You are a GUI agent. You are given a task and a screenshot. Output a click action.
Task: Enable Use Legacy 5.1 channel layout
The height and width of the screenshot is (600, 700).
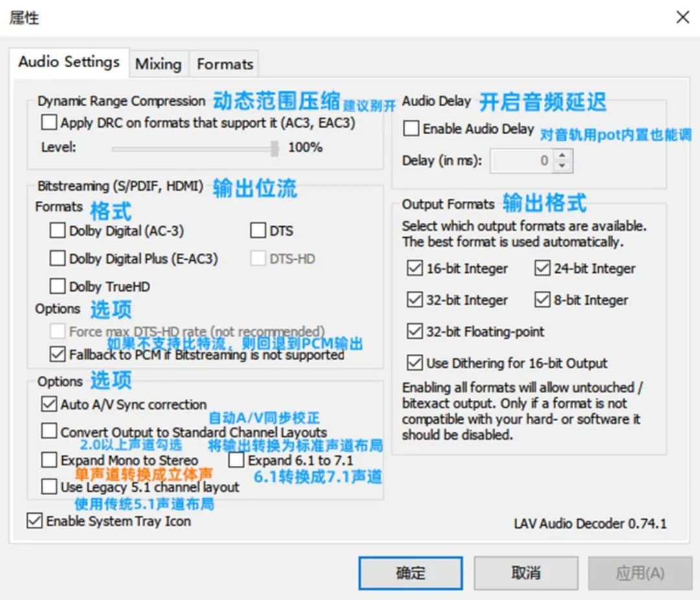49,487
